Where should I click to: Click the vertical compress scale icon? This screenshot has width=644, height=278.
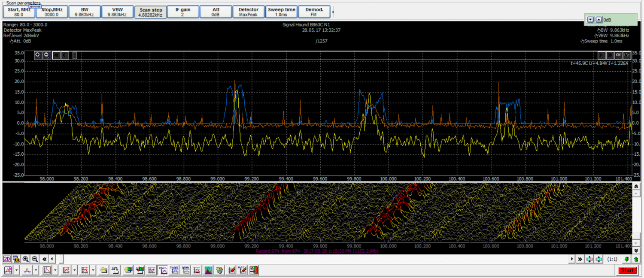599,259
